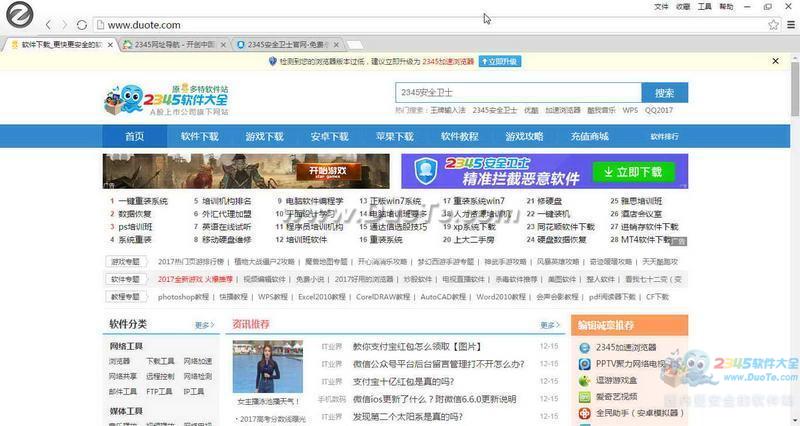Select 首页 in the navigation bar
Viewport: 800px width, 426px height.
[x=135, y=136]
